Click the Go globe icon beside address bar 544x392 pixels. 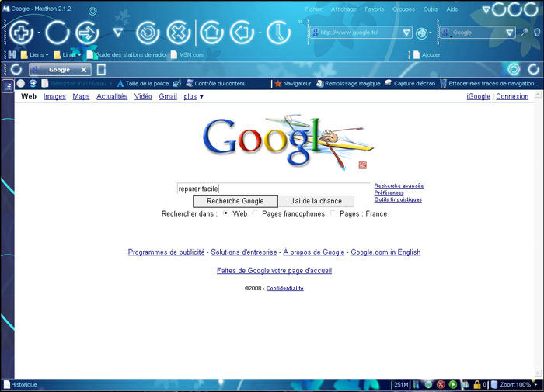[421, 33]
